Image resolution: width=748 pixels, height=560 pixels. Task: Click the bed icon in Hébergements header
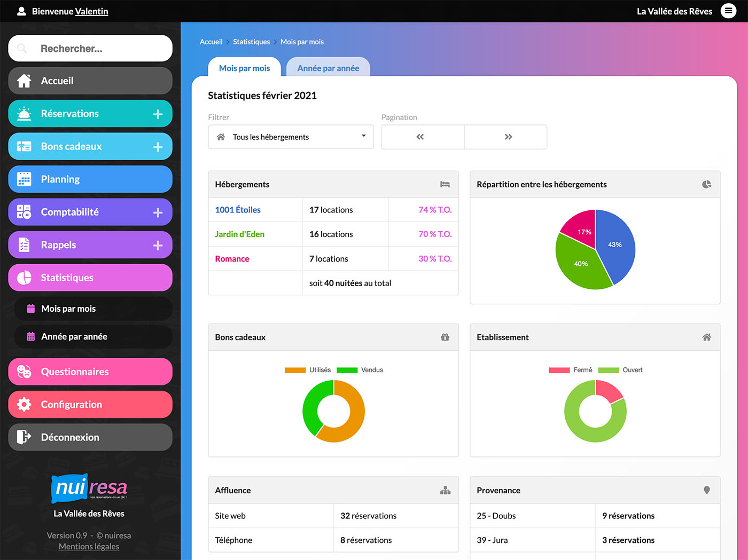(x=445, y=185)
